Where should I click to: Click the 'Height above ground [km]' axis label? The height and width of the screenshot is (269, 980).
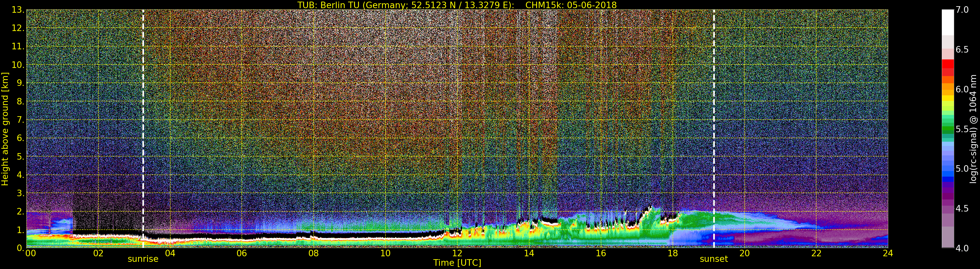click(5, 129)
